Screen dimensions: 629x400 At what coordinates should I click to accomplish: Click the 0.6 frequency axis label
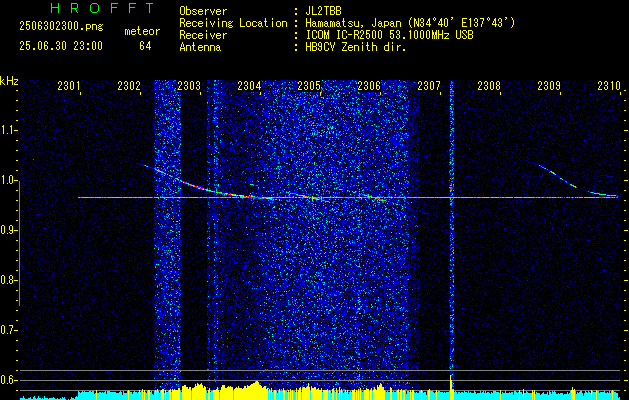[x=8, y=380]
